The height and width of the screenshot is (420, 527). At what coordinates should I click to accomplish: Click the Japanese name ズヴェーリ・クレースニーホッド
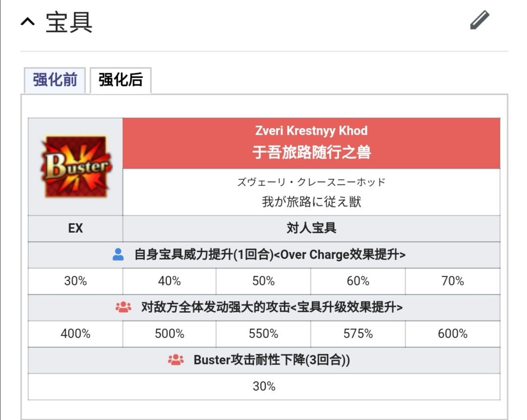click(311, 182)
